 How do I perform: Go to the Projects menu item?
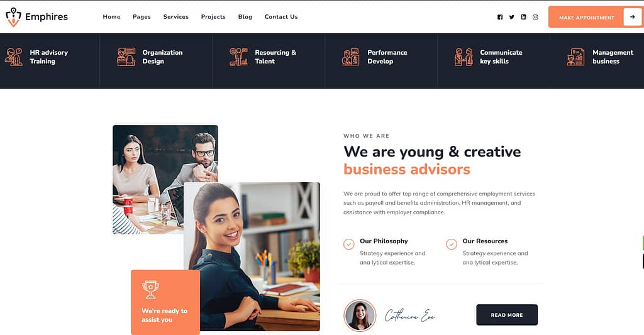pyautogui.click(x=213, y=17)
